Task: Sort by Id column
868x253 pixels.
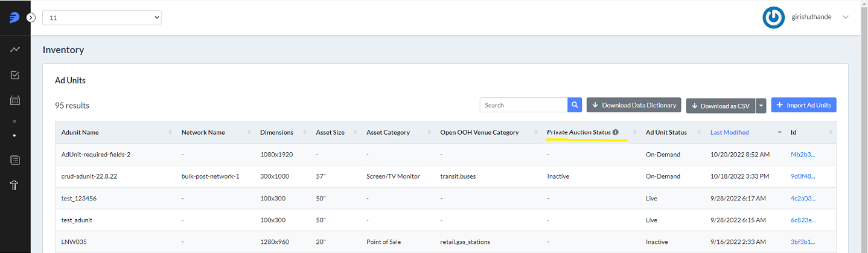Action: [x=810, y=132]
